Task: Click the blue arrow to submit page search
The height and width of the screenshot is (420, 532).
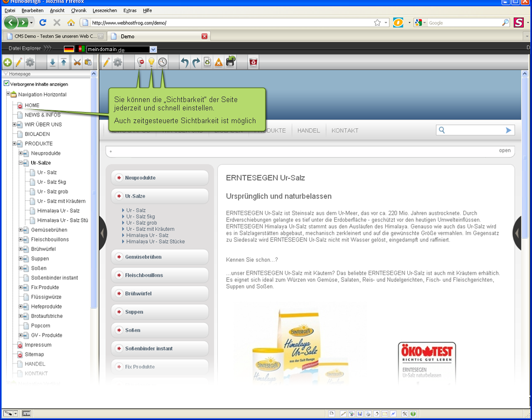Action: point(508,130)
